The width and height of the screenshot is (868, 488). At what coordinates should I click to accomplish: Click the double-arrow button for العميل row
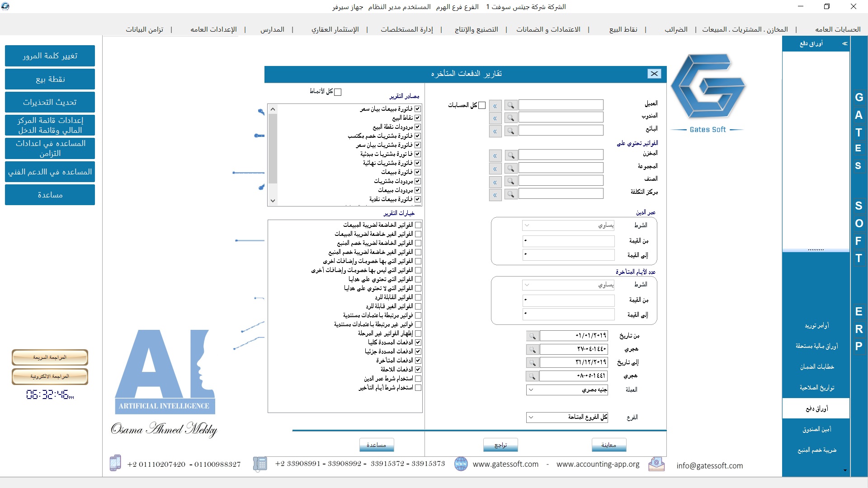tap(495, 105)
